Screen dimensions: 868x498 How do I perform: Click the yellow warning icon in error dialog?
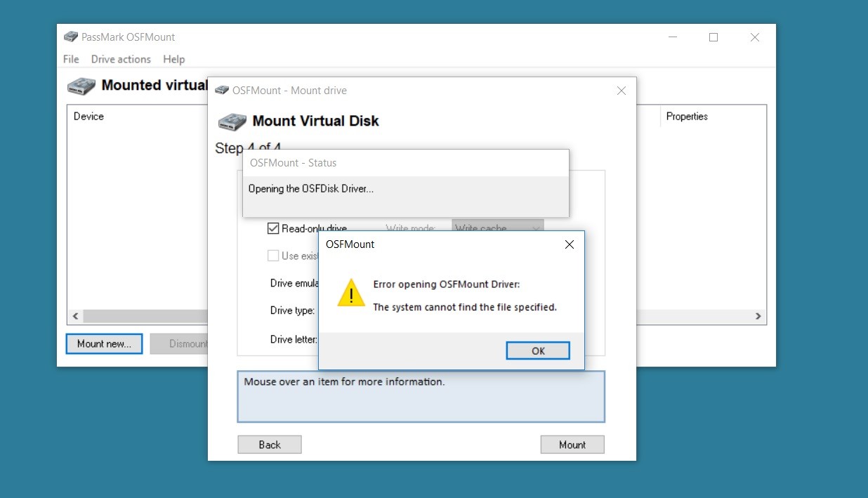pyautogui.click(x=351, y=292)
